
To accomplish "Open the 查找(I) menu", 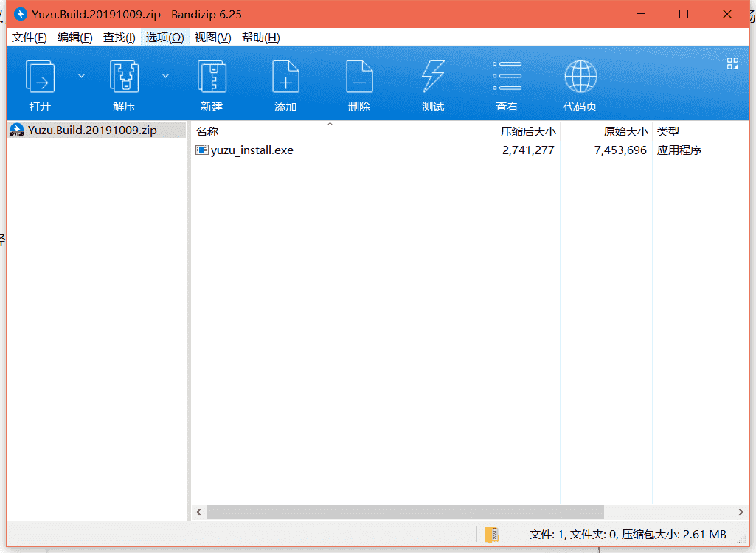I will [119, 38].
